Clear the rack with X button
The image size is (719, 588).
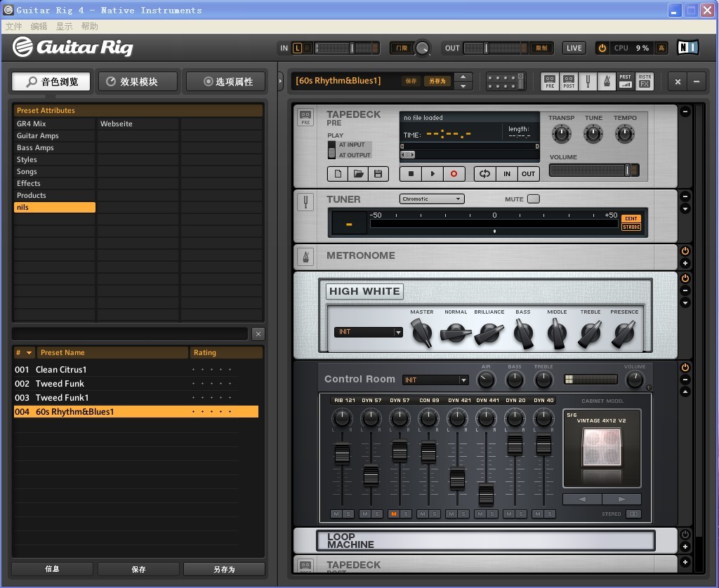tap(678, 81)
